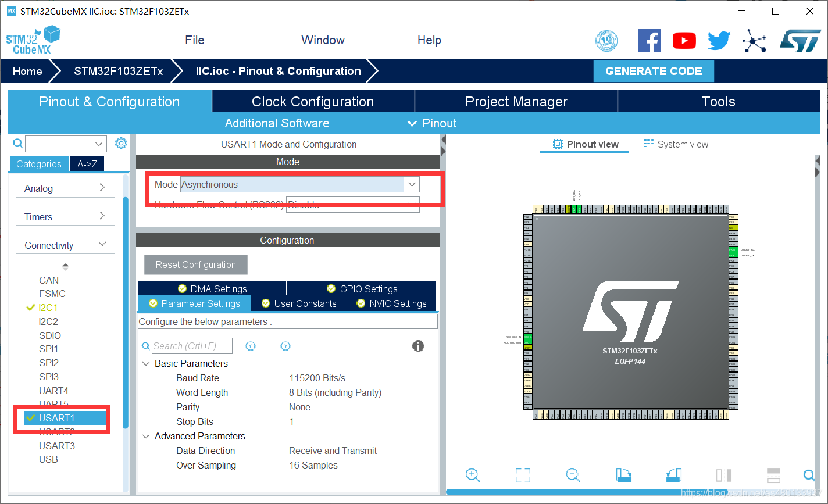Click the peripheral search magnifier icon
This screenshot has width=828, height=504.
(18, 144)
